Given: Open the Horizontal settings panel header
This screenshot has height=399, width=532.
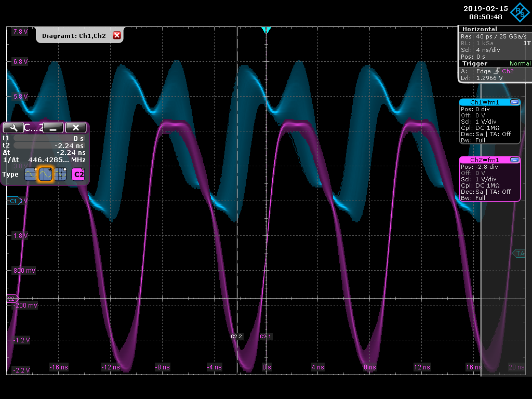Looking at the screenshot, I should (480, 29).
